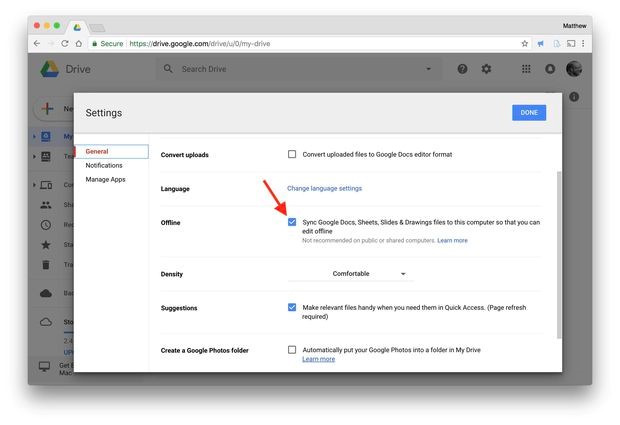Enable Convert uploaded files checkbox
The image size is (620, 425).
click(292, 155)
